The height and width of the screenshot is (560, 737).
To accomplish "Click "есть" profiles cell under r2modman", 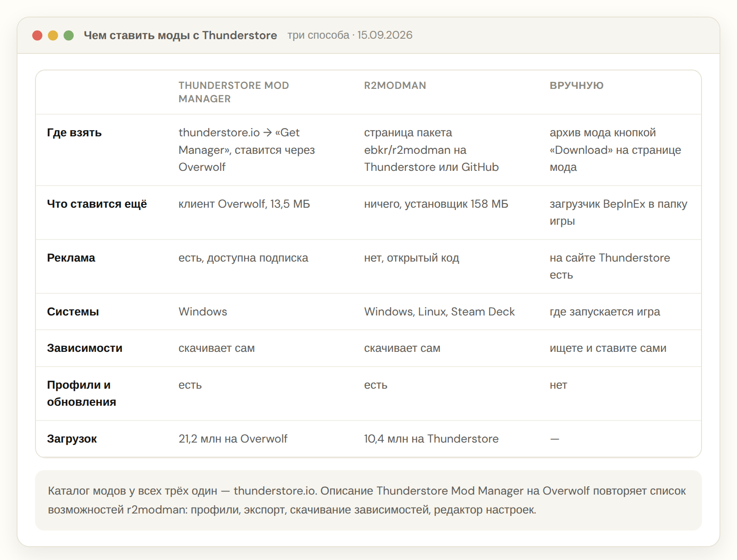I will pos(375,385).
